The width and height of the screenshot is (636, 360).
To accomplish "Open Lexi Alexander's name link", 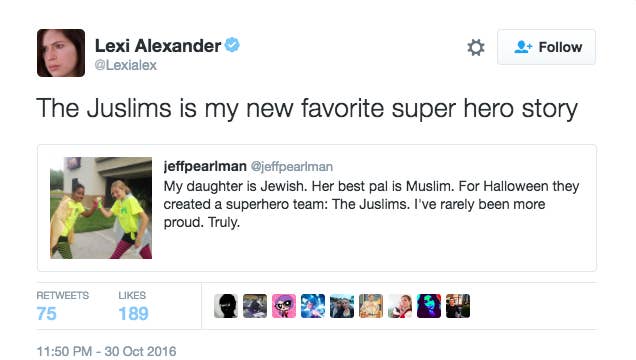I will 158,45.
